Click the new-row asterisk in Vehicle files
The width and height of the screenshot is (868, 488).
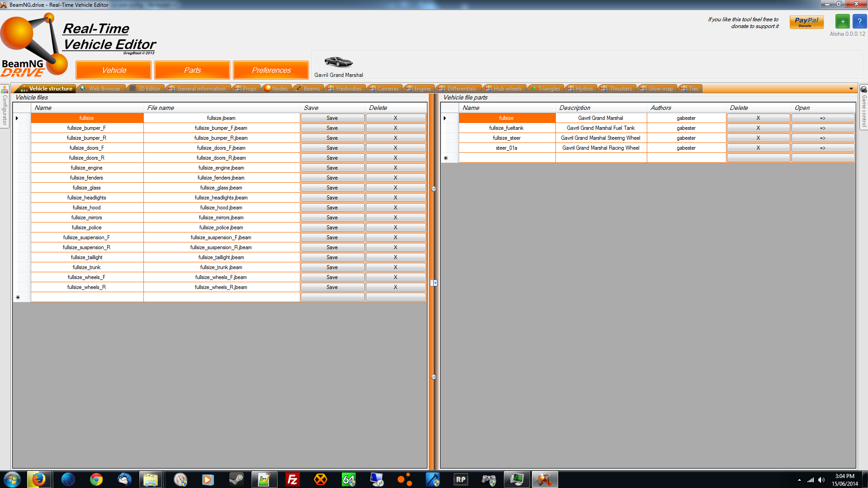18,297
